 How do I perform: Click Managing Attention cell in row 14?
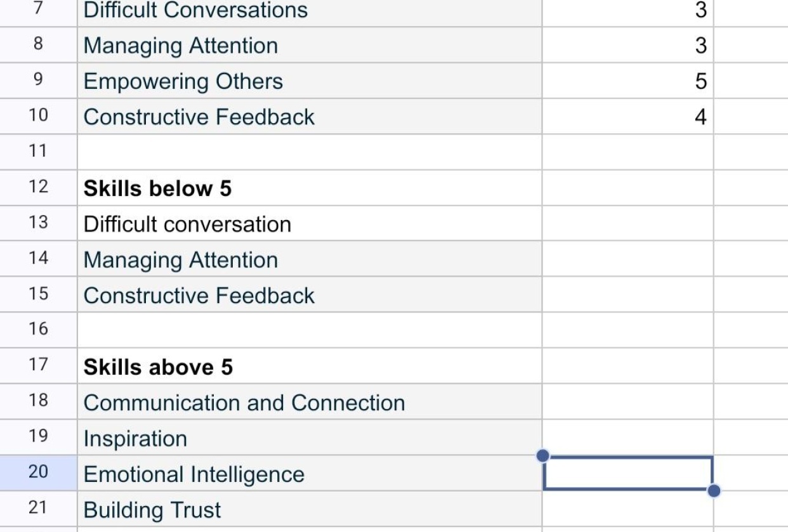(310, 259)
